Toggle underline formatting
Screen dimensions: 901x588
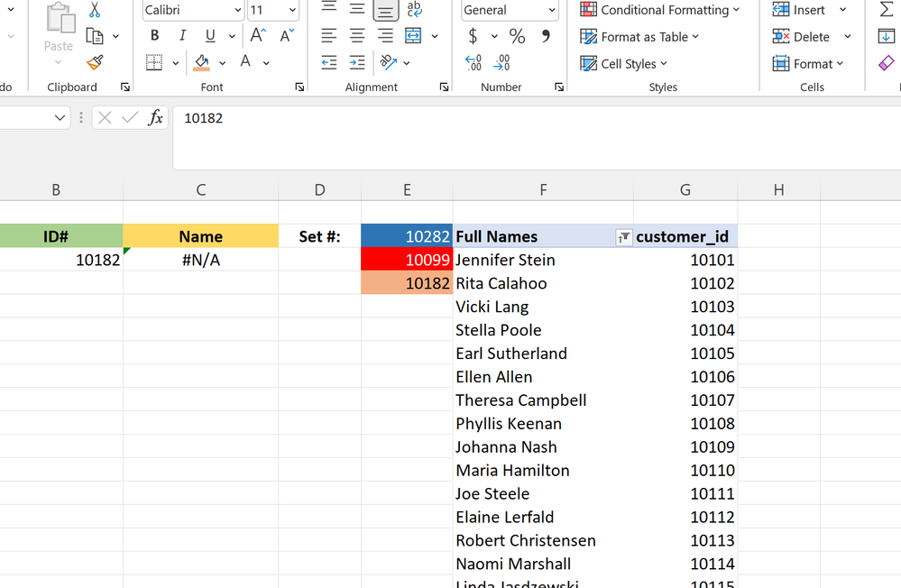[x=210, y=36]
